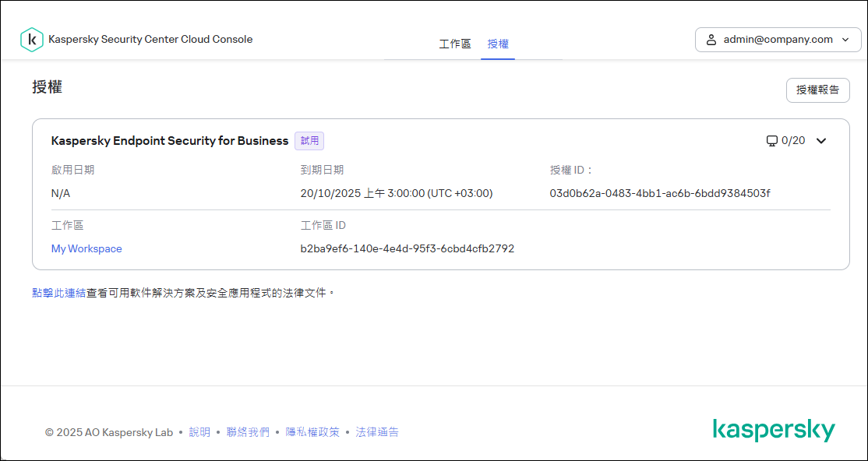The image size is (868, 461).
Task: Open the 隱私權政策 footer link
Action: coord(312,432)
